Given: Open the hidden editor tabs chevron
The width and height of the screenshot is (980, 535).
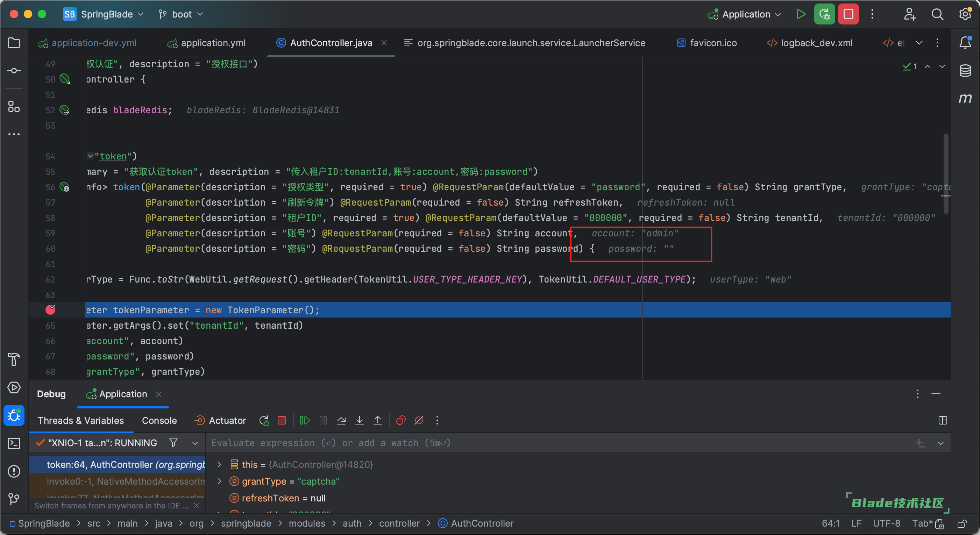Looking at the screenshot, I should tap(919, 43).
